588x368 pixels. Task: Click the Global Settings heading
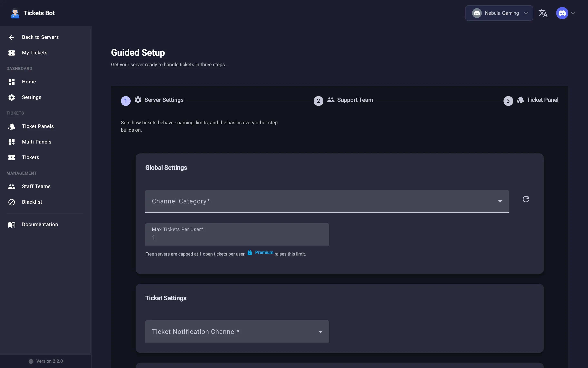(x=166, y=168)
